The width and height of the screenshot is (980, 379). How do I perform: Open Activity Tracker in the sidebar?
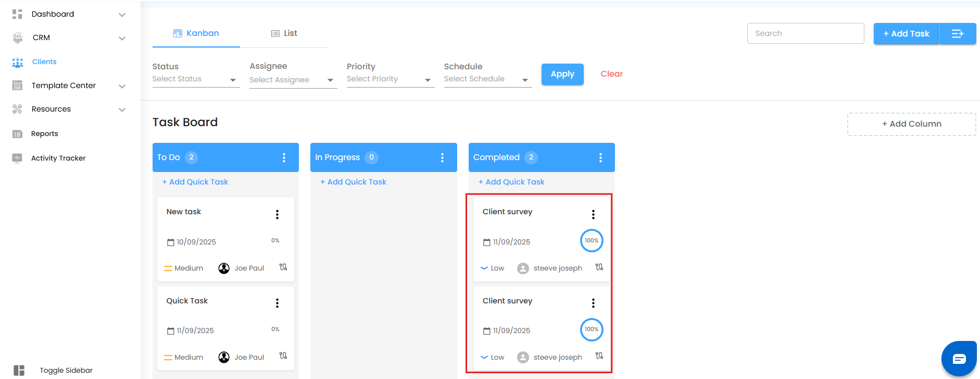tap(58, 158)
